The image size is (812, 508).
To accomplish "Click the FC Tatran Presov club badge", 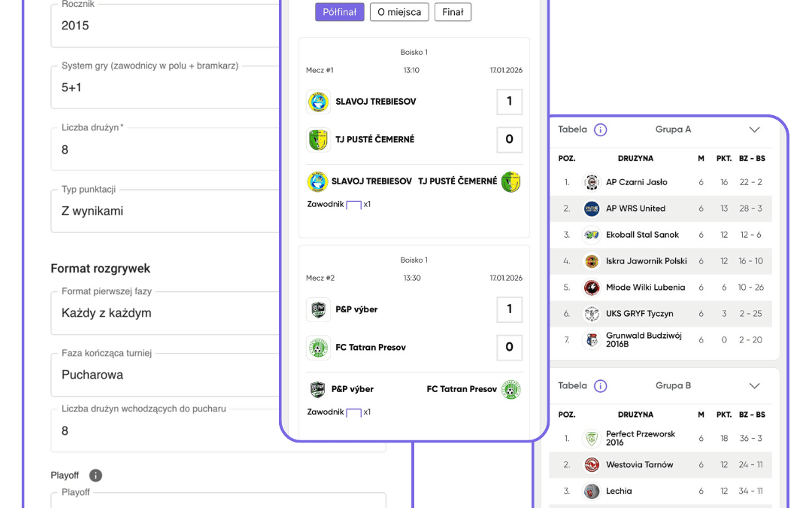I will click(318, 348).
